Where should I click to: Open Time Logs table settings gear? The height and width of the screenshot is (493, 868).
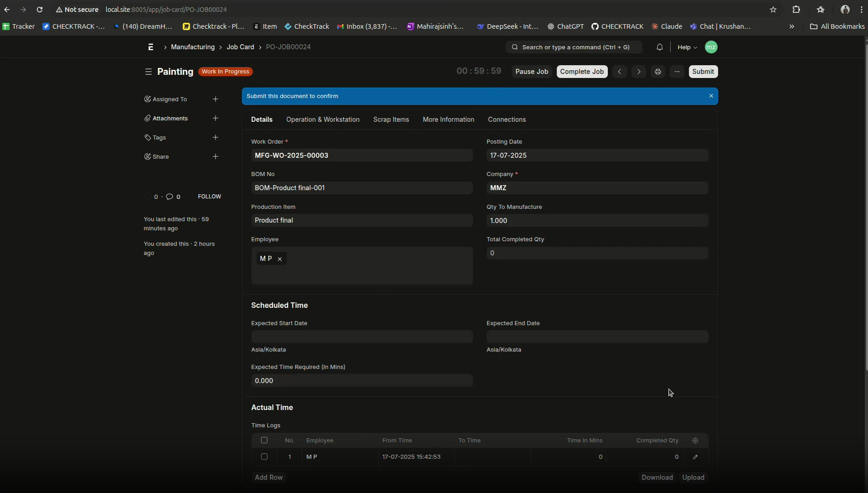pos(695,440)
